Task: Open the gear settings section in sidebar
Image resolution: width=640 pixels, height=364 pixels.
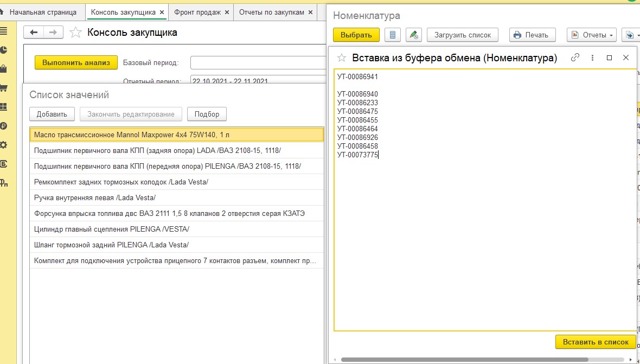Action: [4, 145]
